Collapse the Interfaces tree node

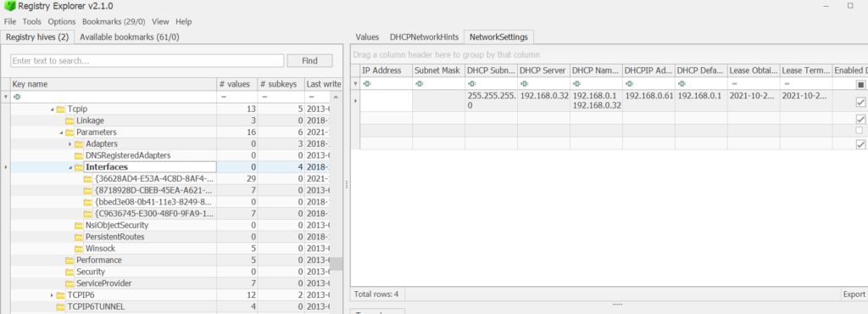click(x=70, y=167)
